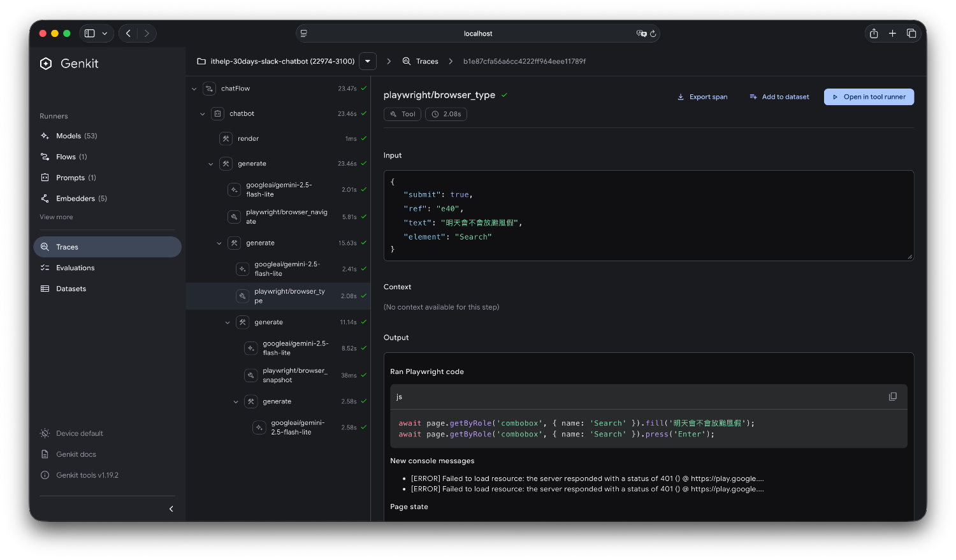Reload the page with the refresh icon
The image size is (956, 560).
point(653,34)
